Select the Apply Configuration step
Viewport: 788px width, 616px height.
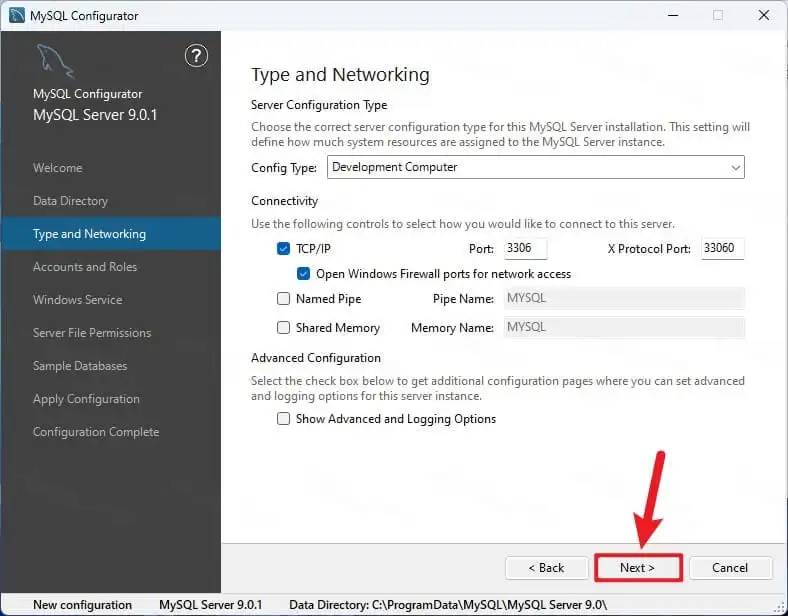coord(86,399)
